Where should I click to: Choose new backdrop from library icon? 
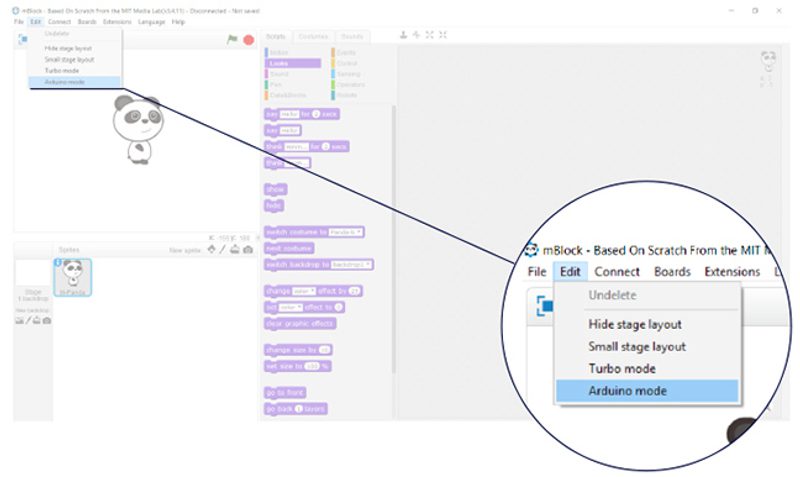click(x=19, y=320)
